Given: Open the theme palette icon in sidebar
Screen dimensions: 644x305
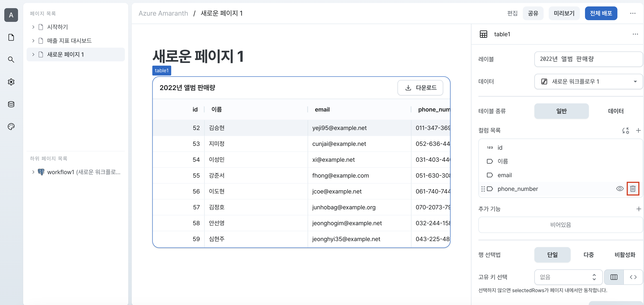Looking at the screenshot, I should (x=11, y=127).
